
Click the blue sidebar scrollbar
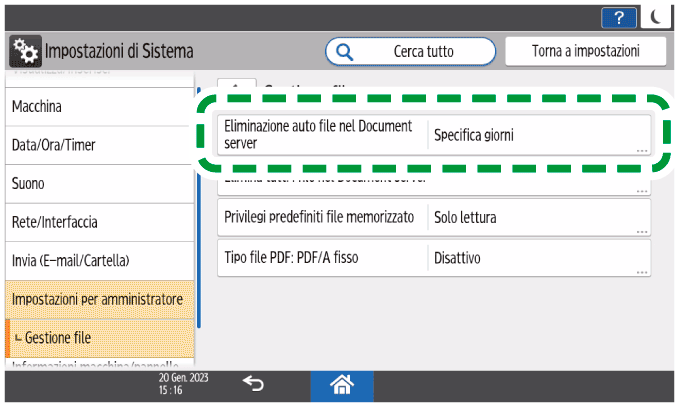pyautogui.click(x=198, y=200)
